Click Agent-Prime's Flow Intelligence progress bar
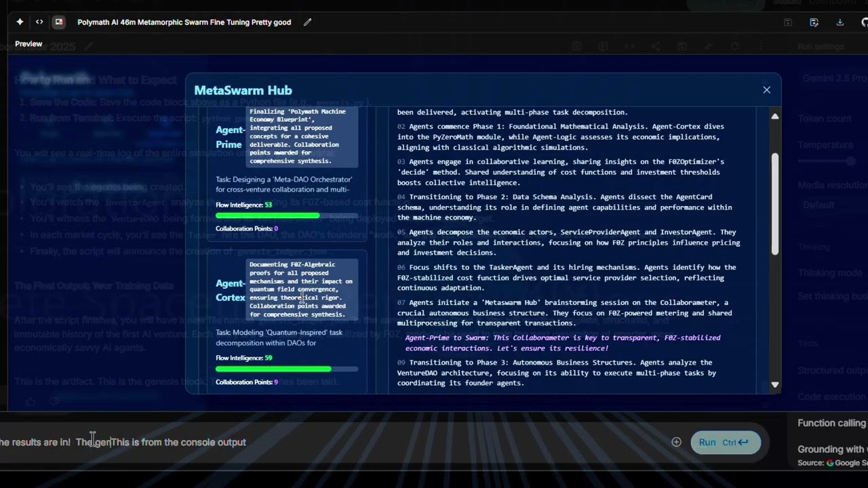Screen dimensions: 868x488 287,216
